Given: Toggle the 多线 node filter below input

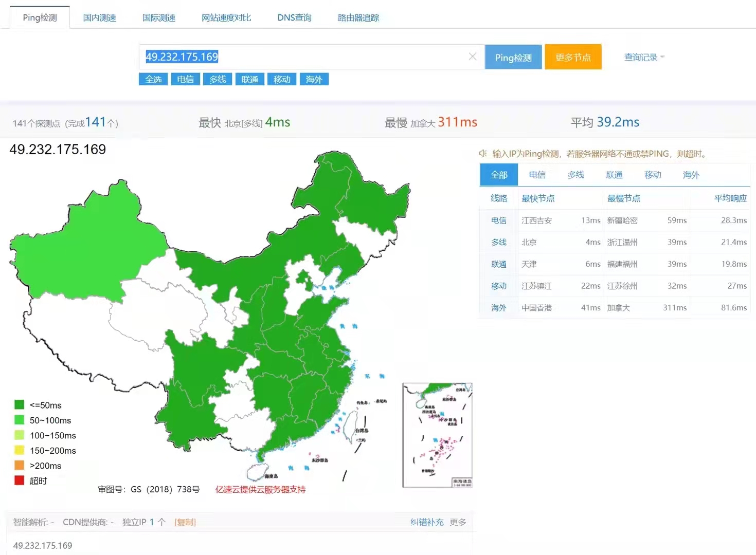Looking at the screenshot, I should (218, 79).
